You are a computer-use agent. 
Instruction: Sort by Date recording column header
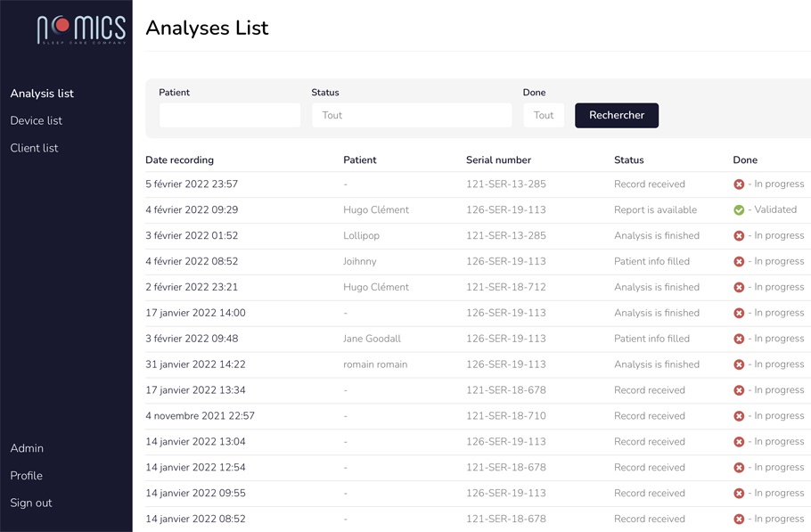pos(179,160)
